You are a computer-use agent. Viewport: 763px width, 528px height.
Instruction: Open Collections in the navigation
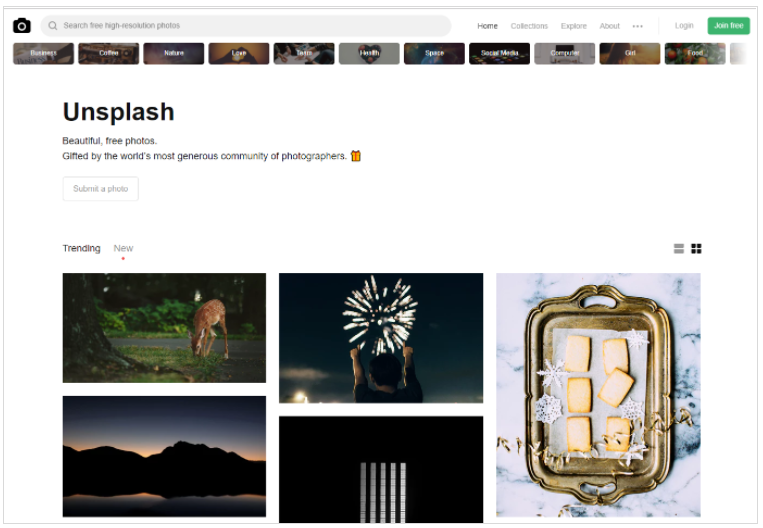click(529, 26)
